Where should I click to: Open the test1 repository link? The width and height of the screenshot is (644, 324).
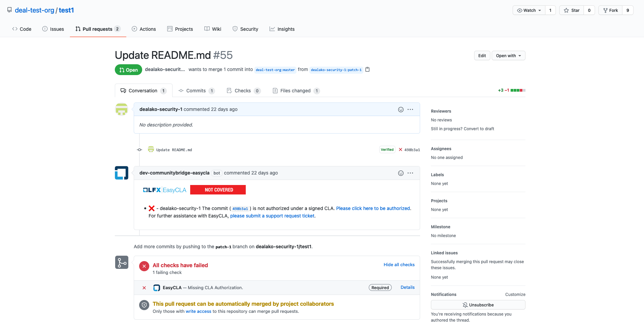pos(66,10)
